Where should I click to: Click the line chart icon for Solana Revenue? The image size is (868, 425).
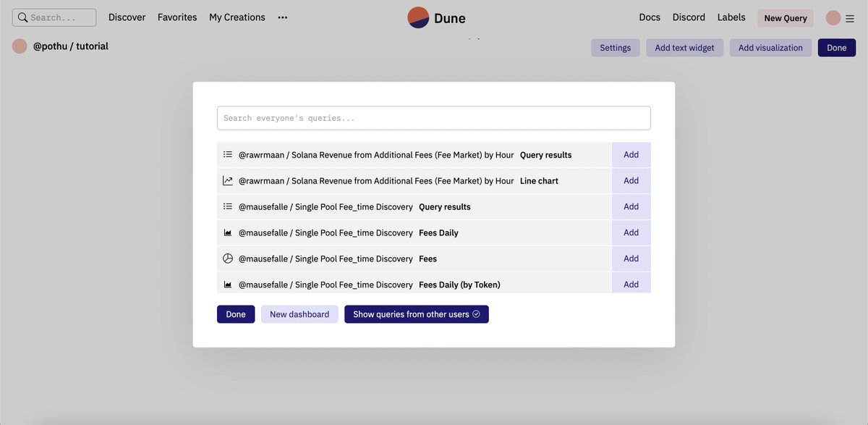click(x=228, y=181)
